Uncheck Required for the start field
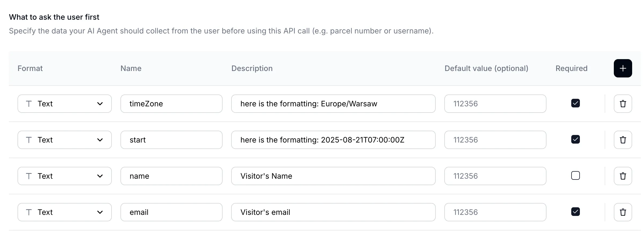The height and width of the screenshot is (244, 644). [575, 139]
